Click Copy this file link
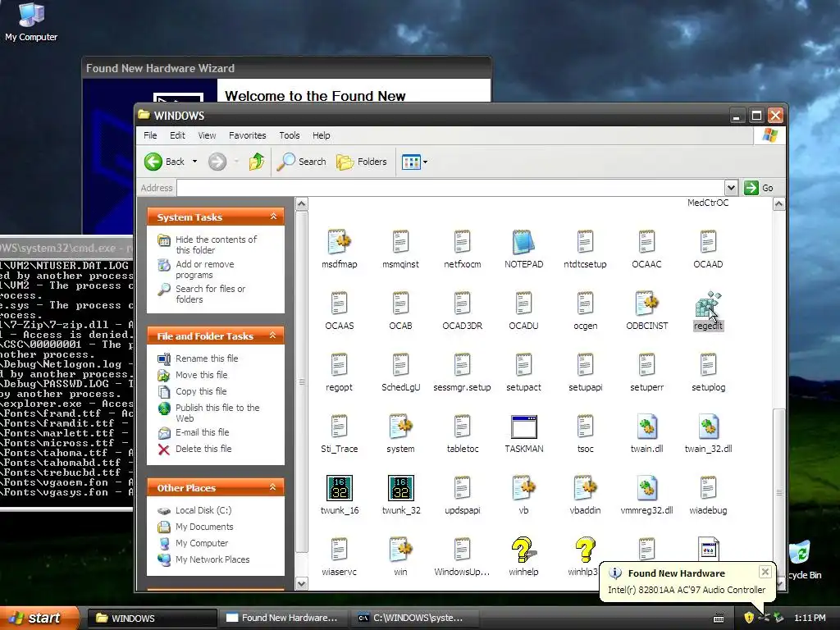840x630 pixels. tap(201, 391)
